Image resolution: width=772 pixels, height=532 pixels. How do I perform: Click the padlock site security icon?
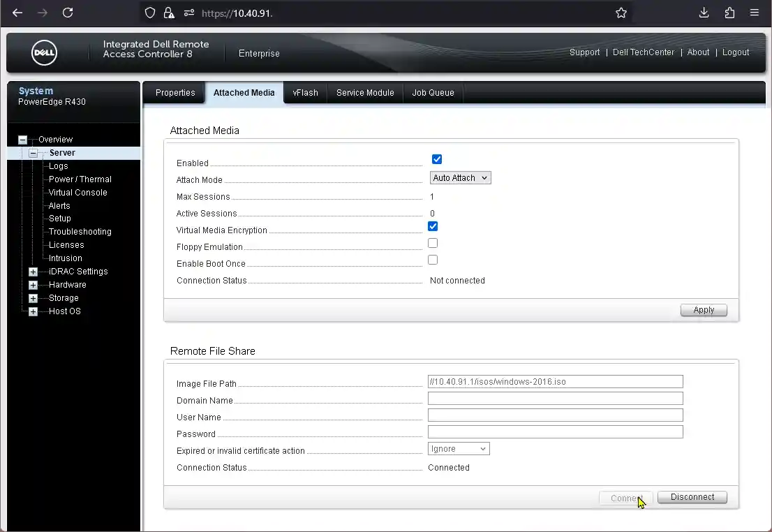point(169,13)
